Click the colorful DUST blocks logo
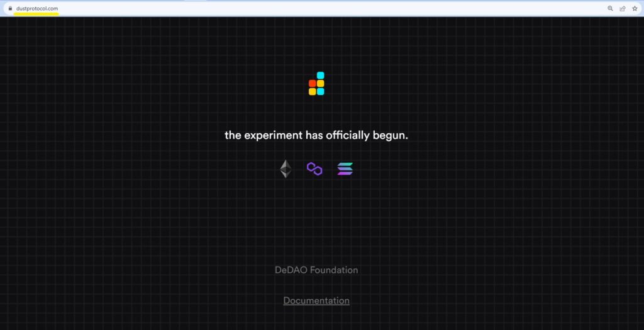Image resolution: width=644 pixels, height=330 pixels. (317, 84)
